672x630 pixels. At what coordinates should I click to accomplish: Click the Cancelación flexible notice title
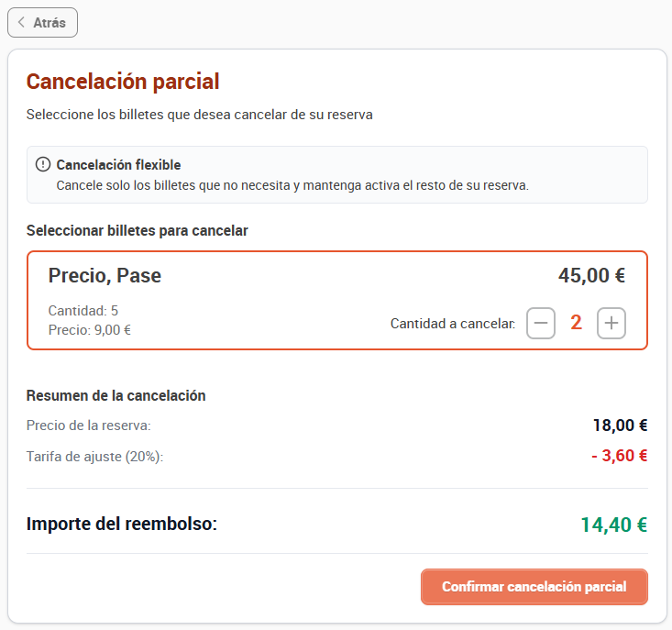click(x=118, y=164)
